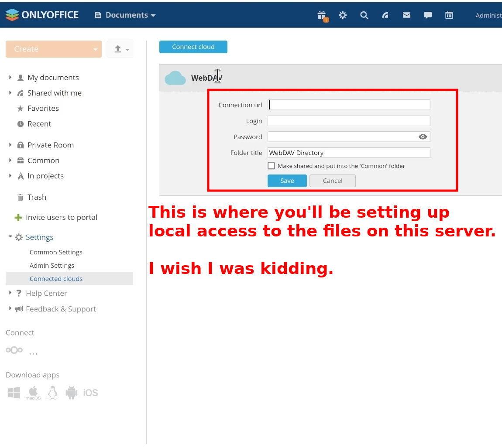Open Common Settings
The height and width of the screenshot is (448, 502).
[56, 252]
